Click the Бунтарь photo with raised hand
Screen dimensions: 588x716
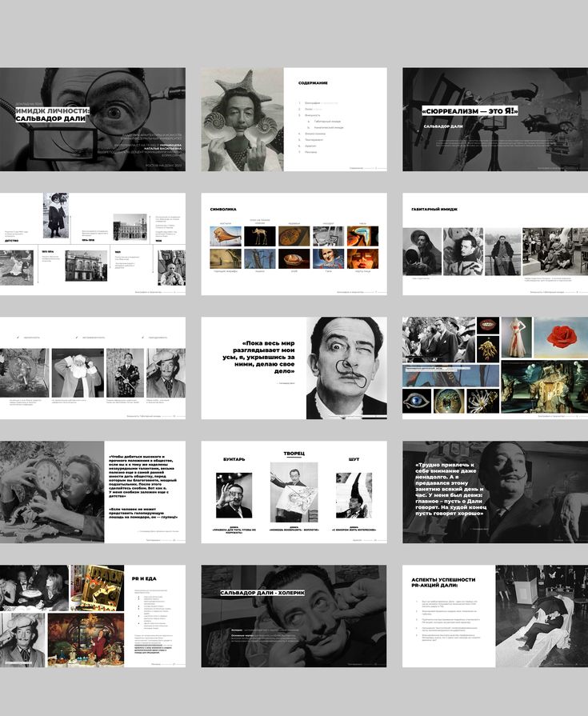point(234,495)
